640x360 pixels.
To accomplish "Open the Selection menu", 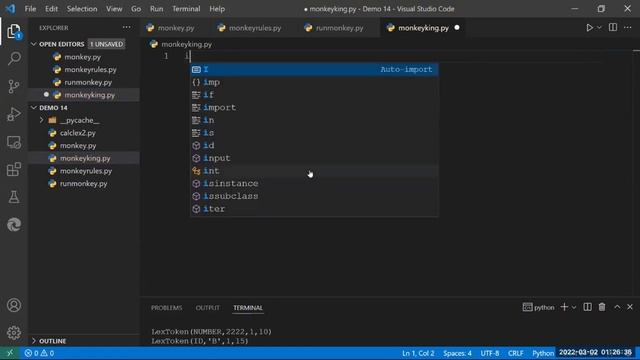I will [82, 9].
